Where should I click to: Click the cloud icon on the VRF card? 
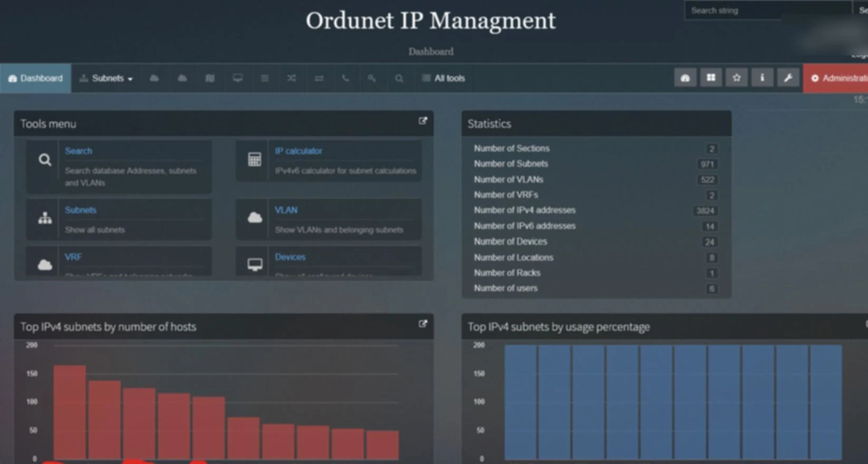click(x=45, y=264)
